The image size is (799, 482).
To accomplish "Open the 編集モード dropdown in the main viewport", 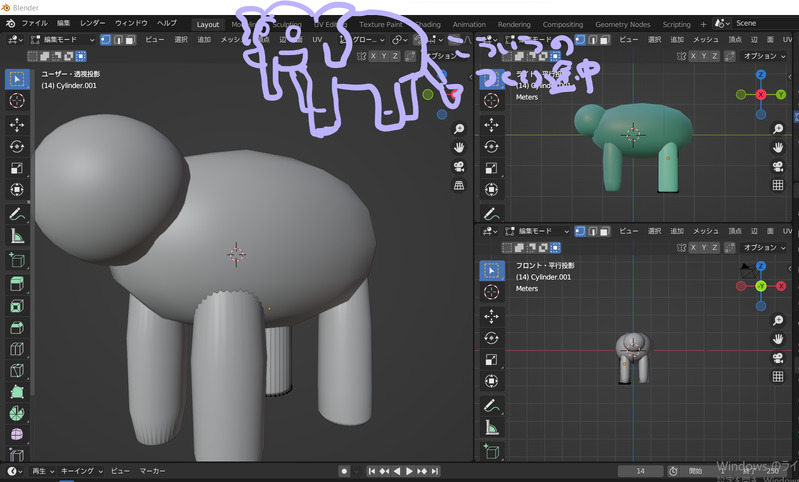I will [x=62, y=40].
